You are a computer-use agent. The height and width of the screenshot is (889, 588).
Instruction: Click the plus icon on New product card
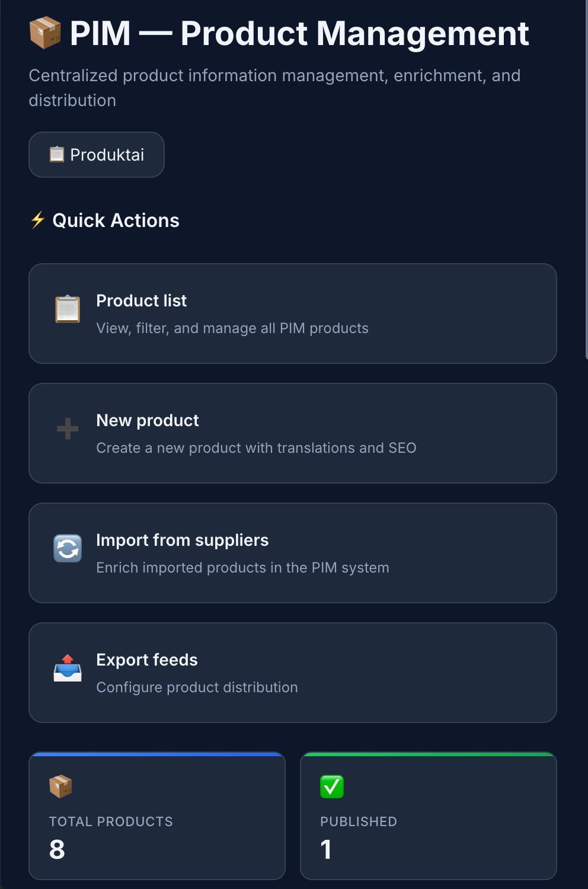pos(68,428)
